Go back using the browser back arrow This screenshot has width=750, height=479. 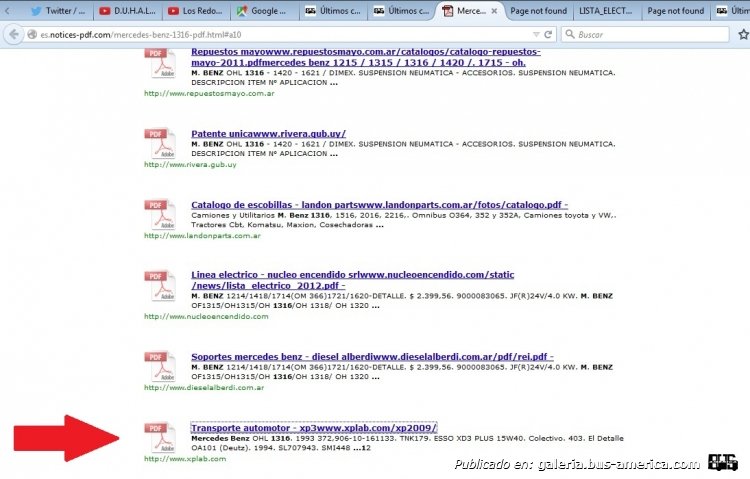(11, 34)
